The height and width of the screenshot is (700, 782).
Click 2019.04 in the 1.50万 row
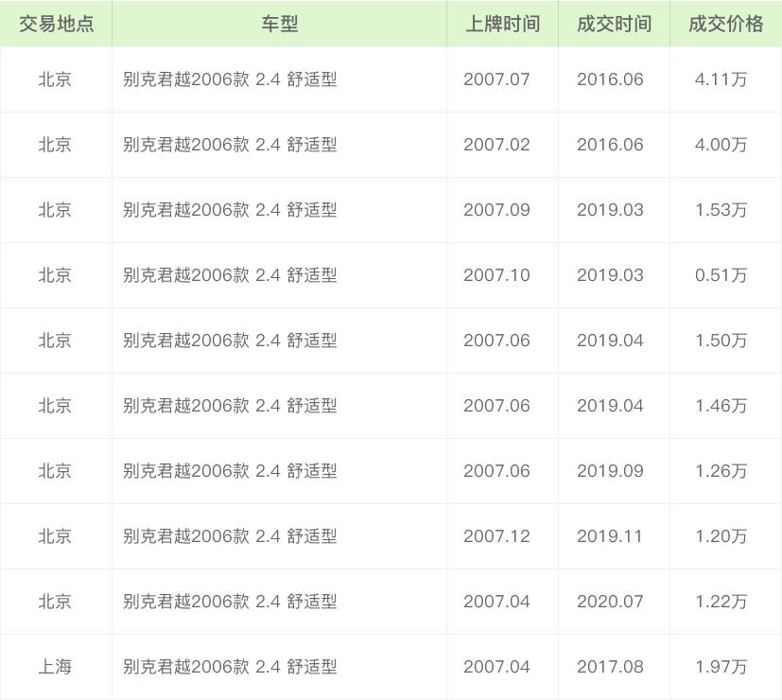611,341
